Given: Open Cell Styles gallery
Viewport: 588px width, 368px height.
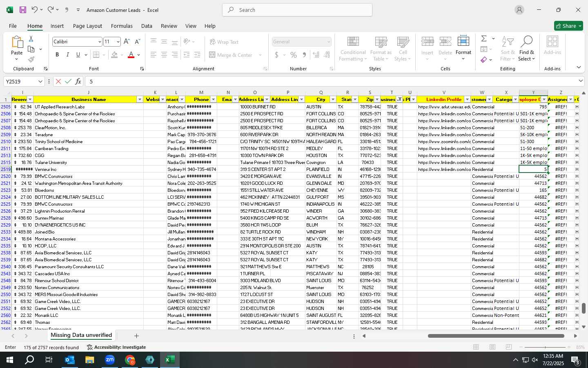Looking at the screenshot, I should point(403,49).
